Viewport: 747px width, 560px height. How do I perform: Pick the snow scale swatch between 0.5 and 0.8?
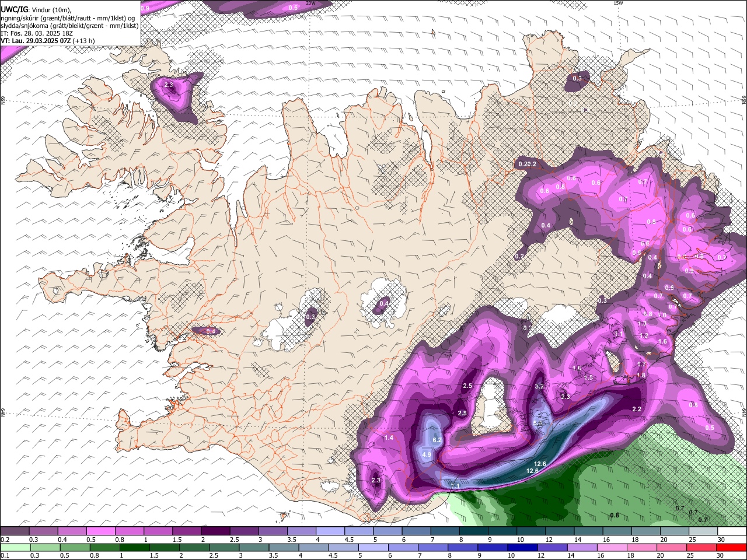coord(101,531)
